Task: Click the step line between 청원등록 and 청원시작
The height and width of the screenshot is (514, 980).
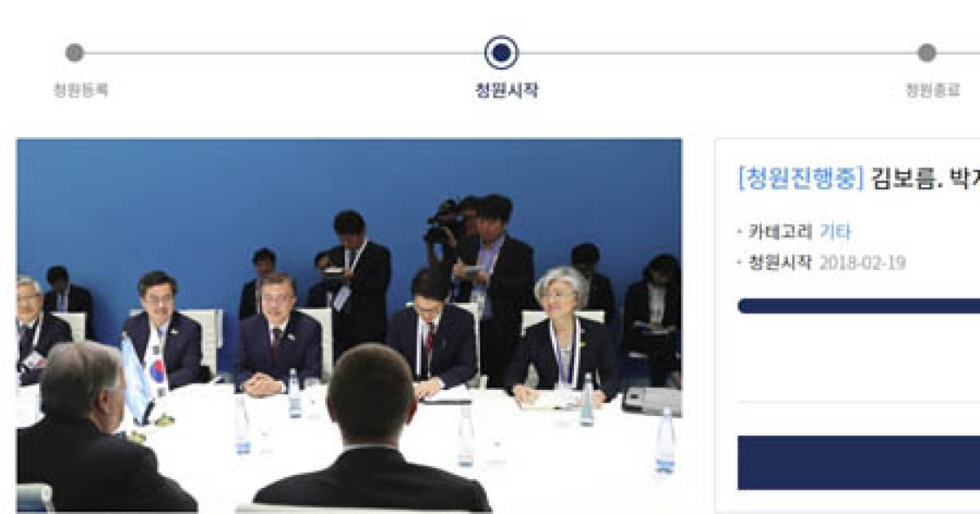Action: click(x=284, y=53)
